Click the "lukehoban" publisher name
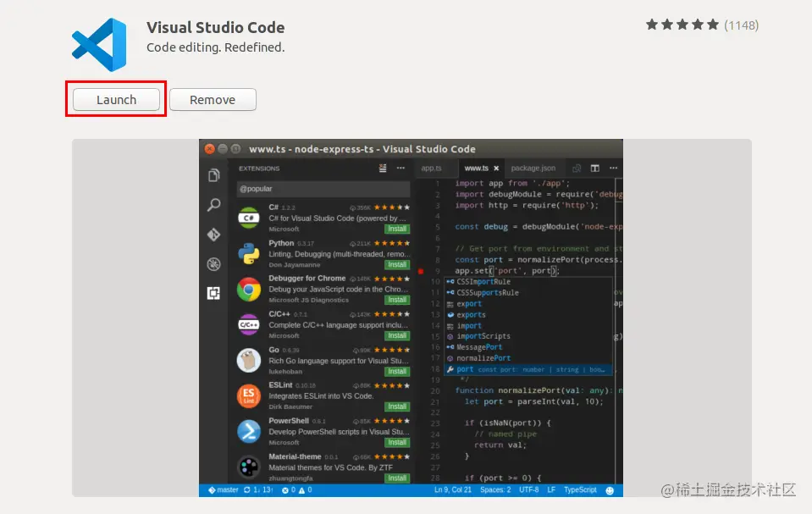Viewport: 812px width, 514px height. coord(285,372)
